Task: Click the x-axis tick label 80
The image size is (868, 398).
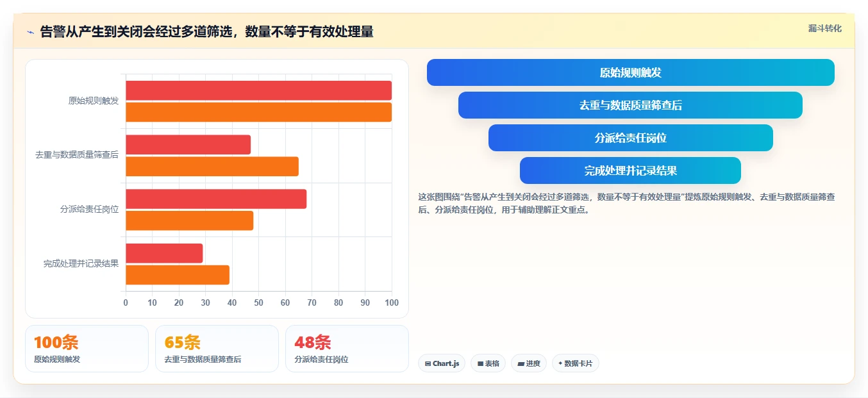Action: [338, 303]
